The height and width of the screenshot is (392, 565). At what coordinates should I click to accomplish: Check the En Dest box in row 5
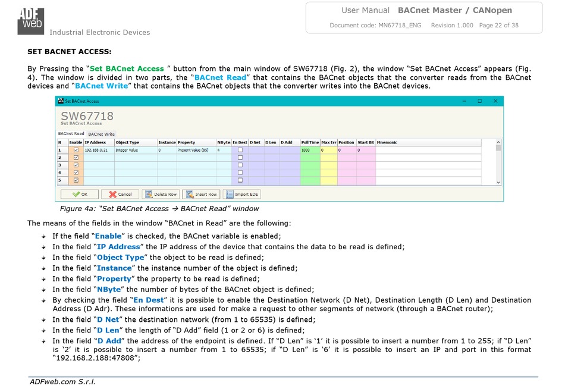pyautogui.click(x=240, y=180)
